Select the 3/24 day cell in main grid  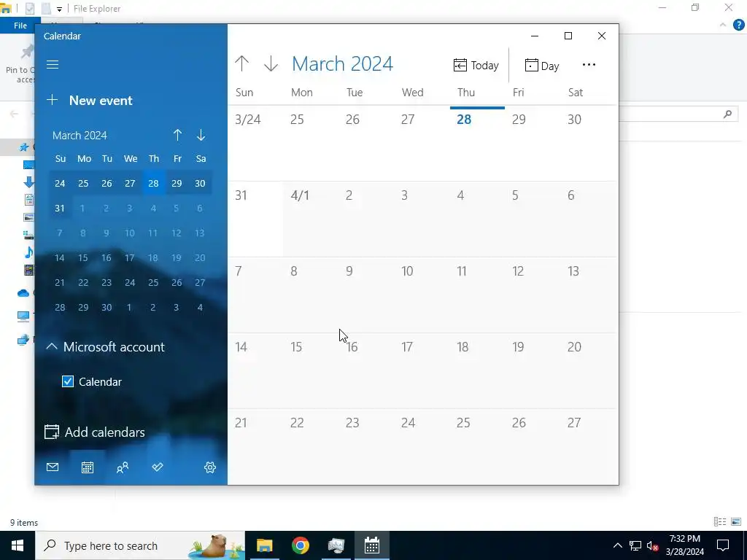click(x=255, y=143)
